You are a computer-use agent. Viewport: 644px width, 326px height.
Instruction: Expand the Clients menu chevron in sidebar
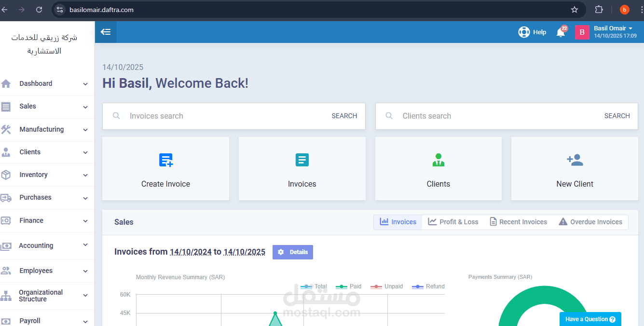[85, 152]
